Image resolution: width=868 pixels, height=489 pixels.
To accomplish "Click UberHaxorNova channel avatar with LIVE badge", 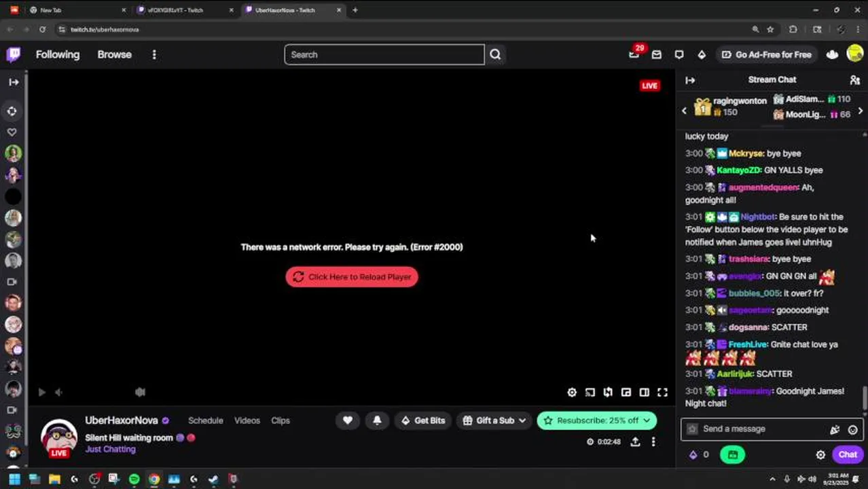I will (x=59, y=437).
